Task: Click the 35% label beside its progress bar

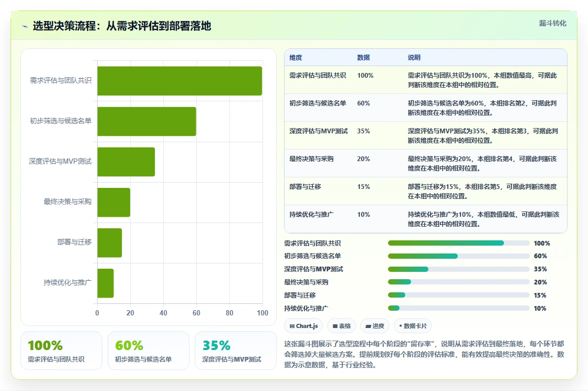Action: [540, 269]
